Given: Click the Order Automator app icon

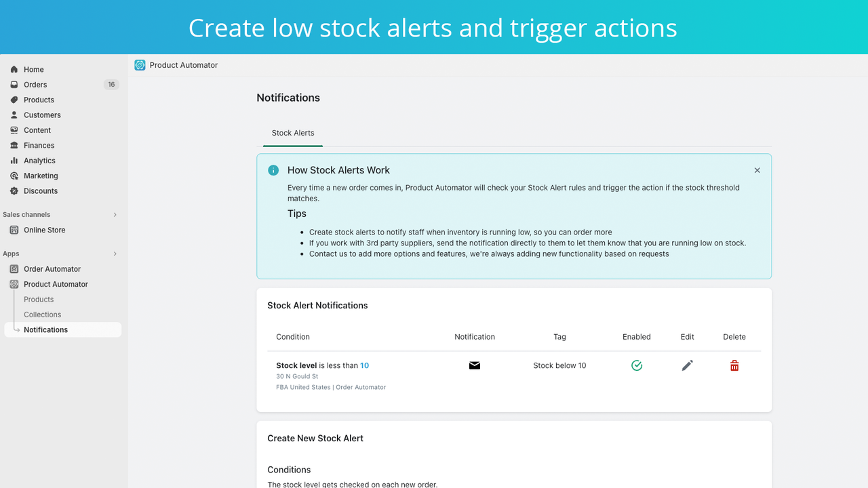Looking at the screenshot, I should point(14,269).
